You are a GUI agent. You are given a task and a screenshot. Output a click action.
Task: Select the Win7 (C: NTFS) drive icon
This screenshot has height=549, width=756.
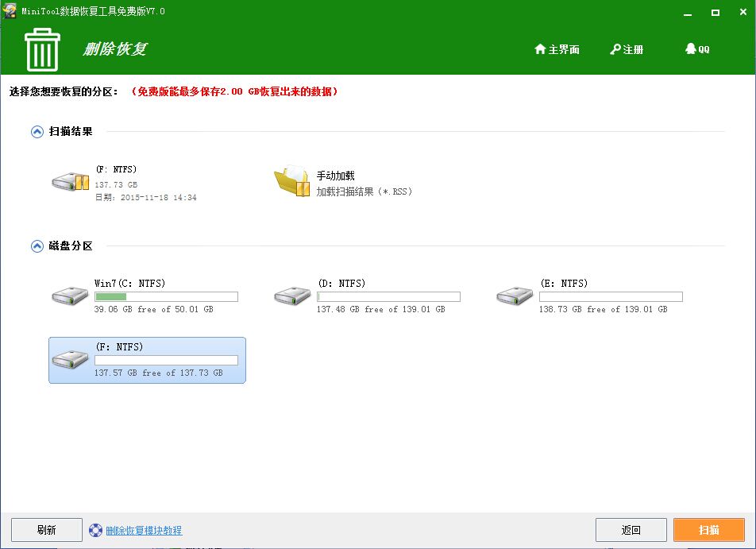click(70, 296)
